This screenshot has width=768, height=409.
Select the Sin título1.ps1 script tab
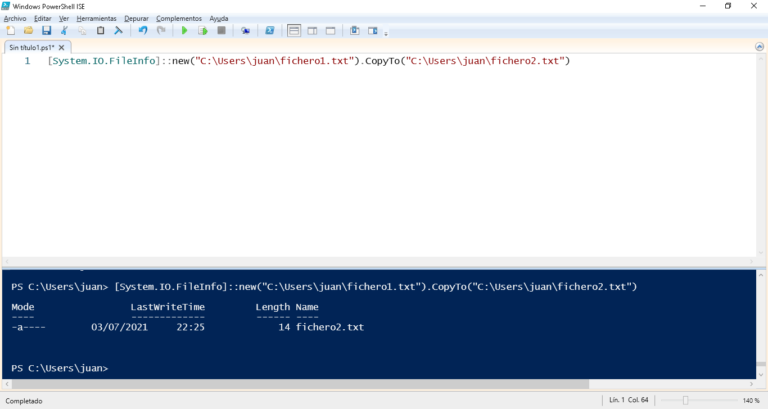[x=32, y=48]
